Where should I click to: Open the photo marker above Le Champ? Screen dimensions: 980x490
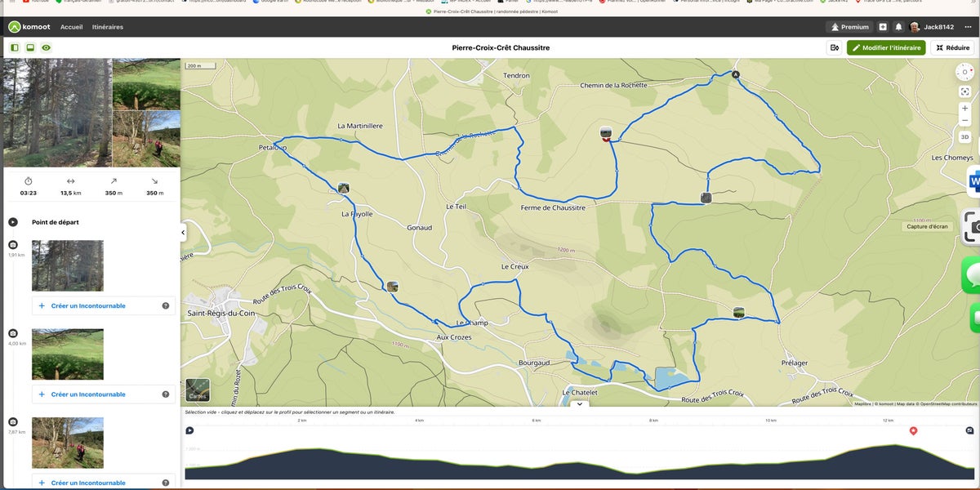click(393, 286)
